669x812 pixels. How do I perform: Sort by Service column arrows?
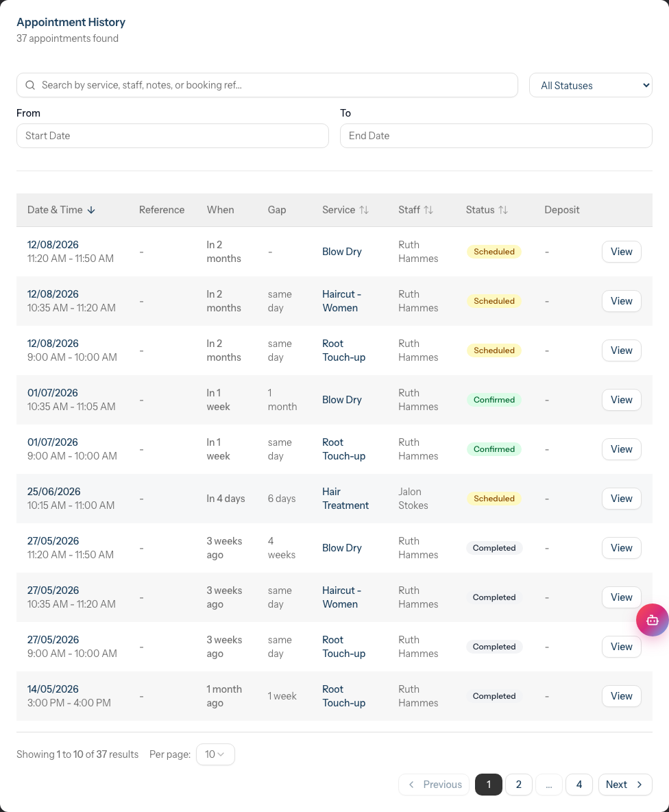click(364, 210)
